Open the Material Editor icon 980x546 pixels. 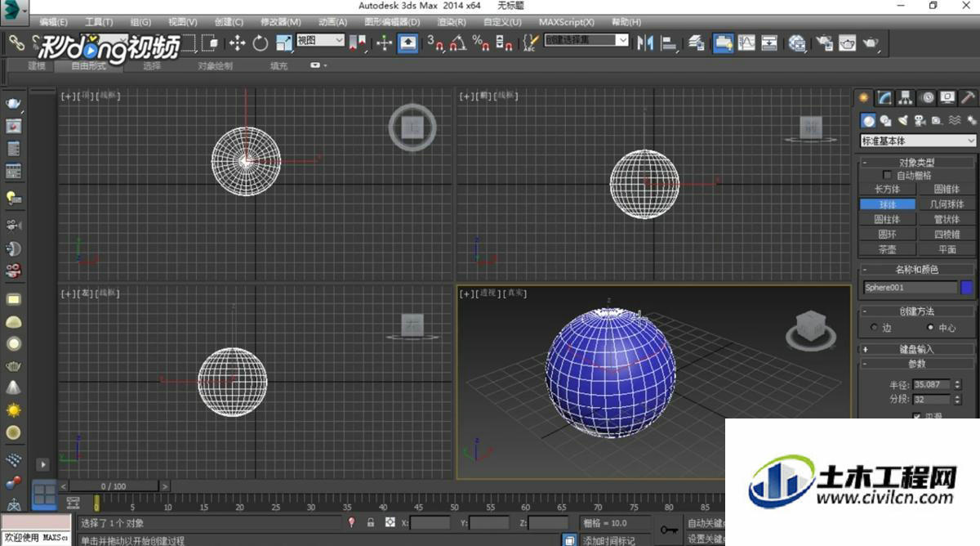click(x=797, y=43)
